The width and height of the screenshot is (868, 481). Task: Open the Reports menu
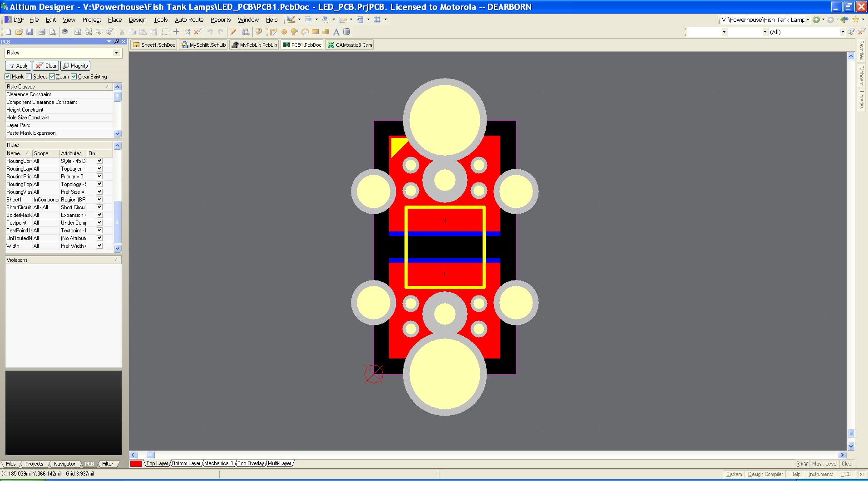(221, 20)
